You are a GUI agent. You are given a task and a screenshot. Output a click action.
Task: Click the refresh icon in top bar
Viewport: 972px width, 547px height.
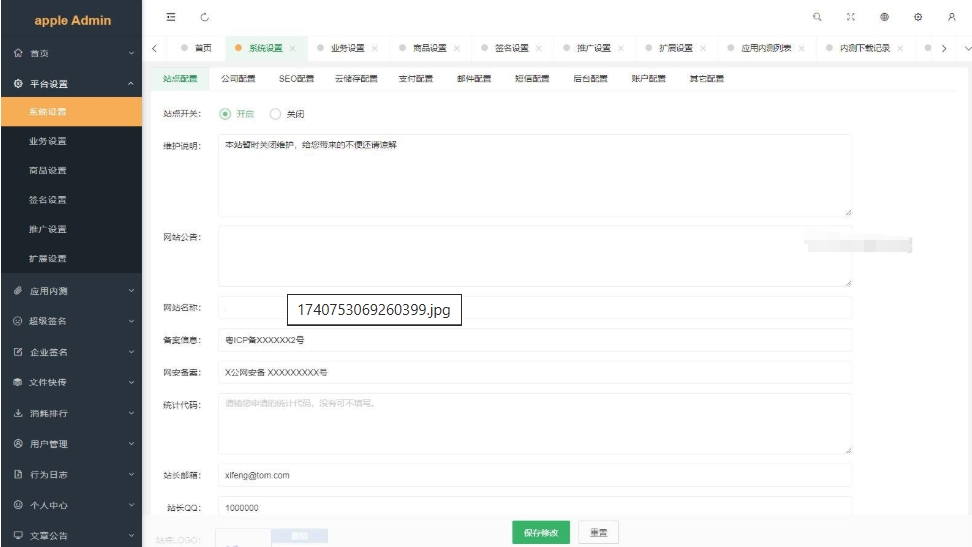tap(205, 17)
